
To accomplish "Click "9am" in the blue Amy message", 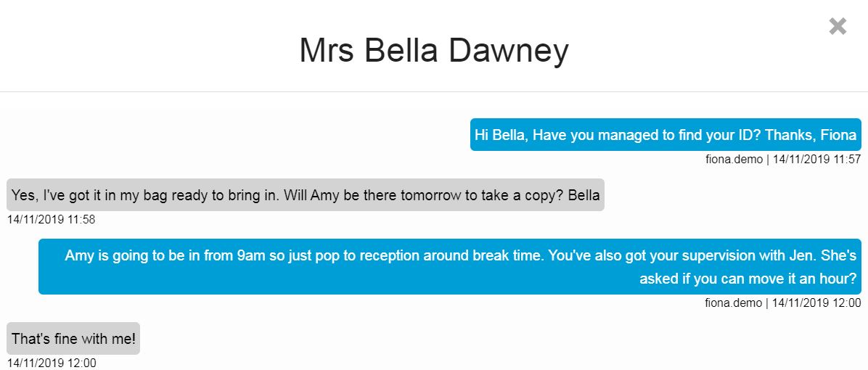I will point(261,256).
